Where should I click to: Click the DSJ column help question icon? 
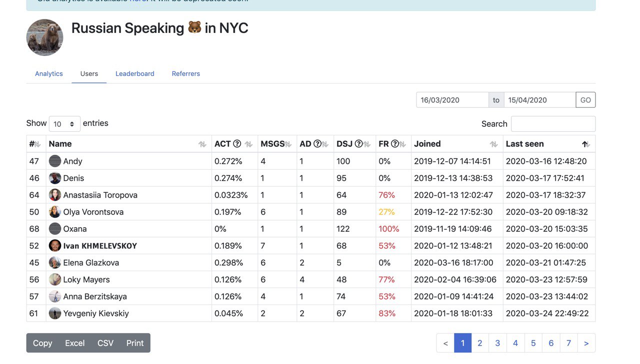click(x=358, y=144)
